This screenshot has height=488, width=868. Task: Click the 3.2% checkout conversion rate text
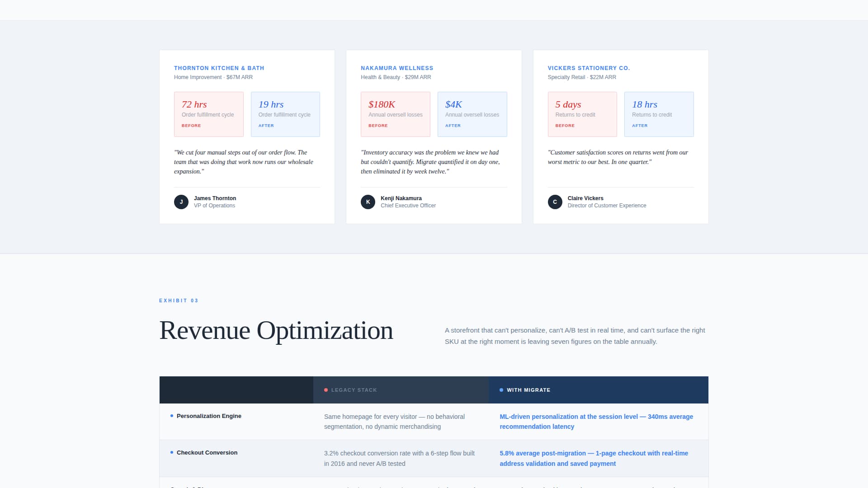(399, 458)
